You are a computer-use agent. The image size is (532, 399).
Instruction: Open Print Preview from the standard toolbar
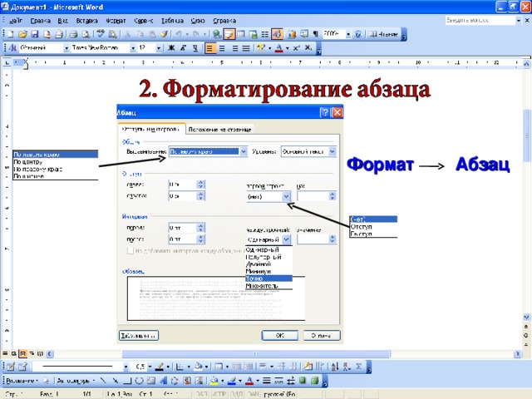(86, 34)
